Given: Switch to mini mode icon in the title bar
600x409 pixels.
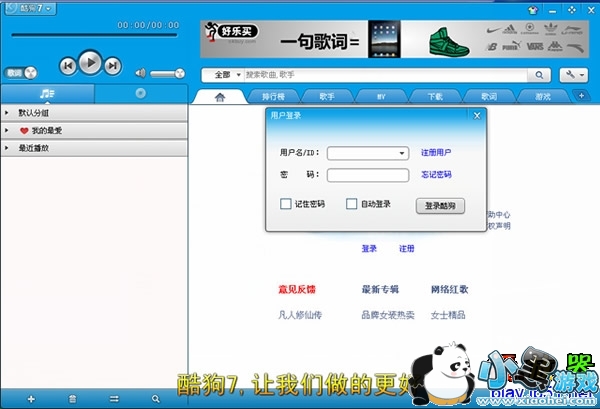Looking at the screenshot, I should 572,10.
